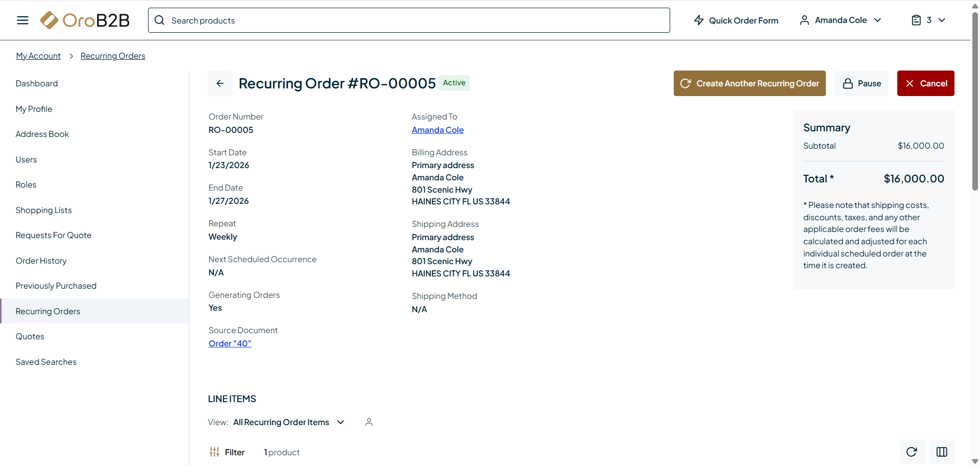The image size is (980, 466).
Task: Open the All Recurring Order Items view dropdown
Action: [289, 422]
